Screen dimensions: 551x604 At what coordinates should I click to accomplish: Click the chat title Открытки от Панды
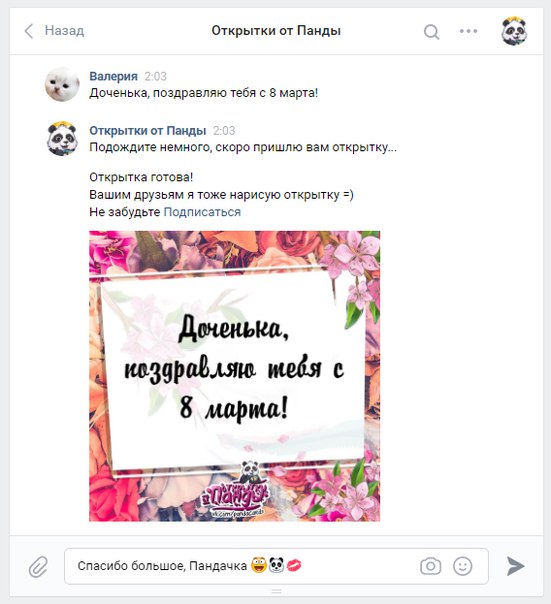[x=276, y=31]
